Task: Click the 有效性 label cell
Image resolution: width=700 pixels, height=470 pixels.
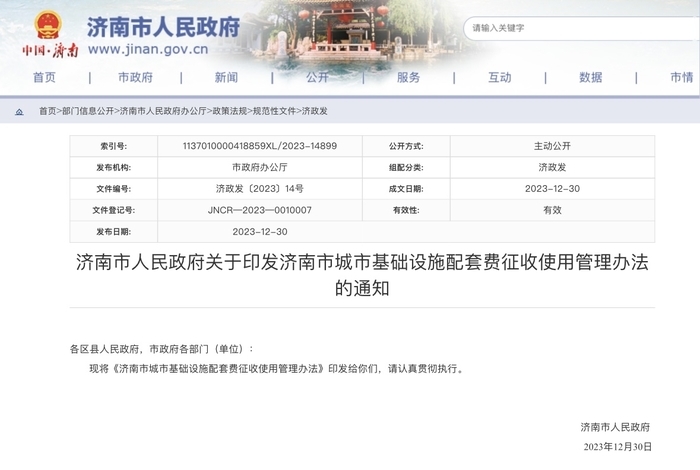Action: click(x=406, y=210)
